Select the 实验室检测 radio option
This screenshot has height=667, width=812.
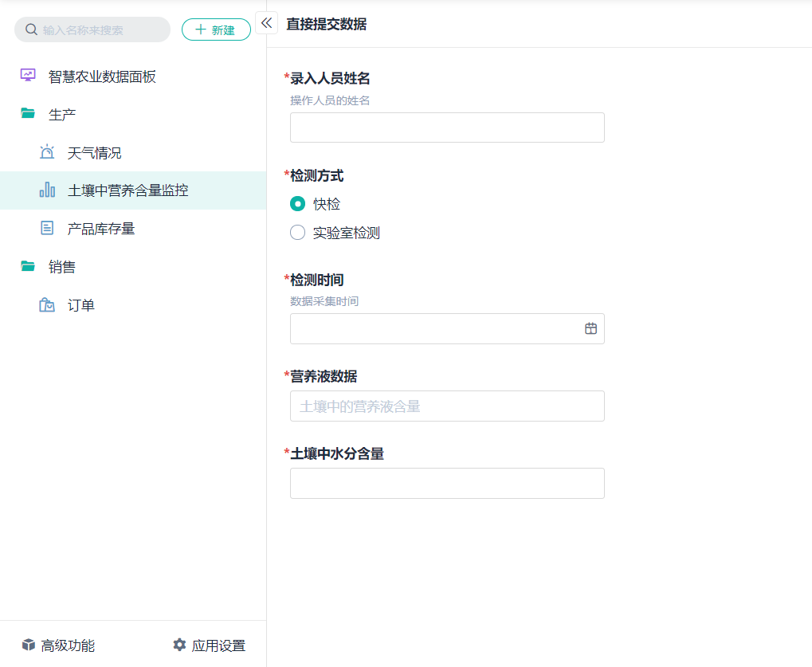(x=298, y=233)
